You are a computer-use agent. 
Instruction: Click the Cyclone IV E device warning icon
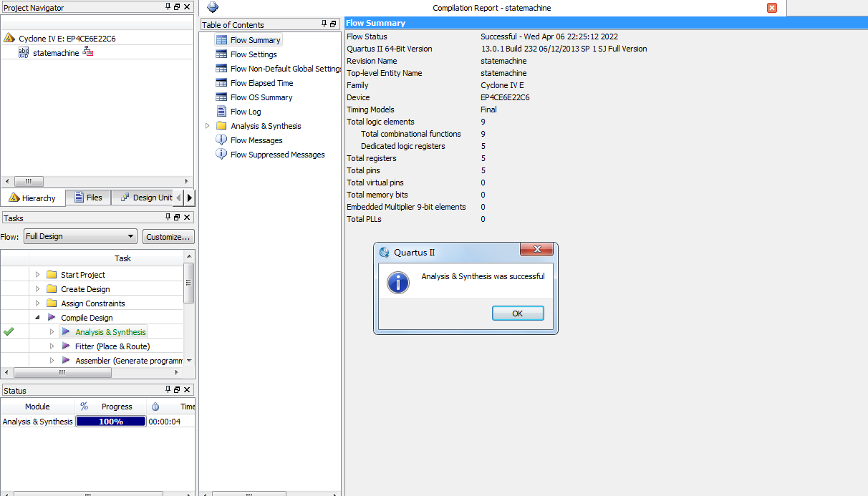9,38
